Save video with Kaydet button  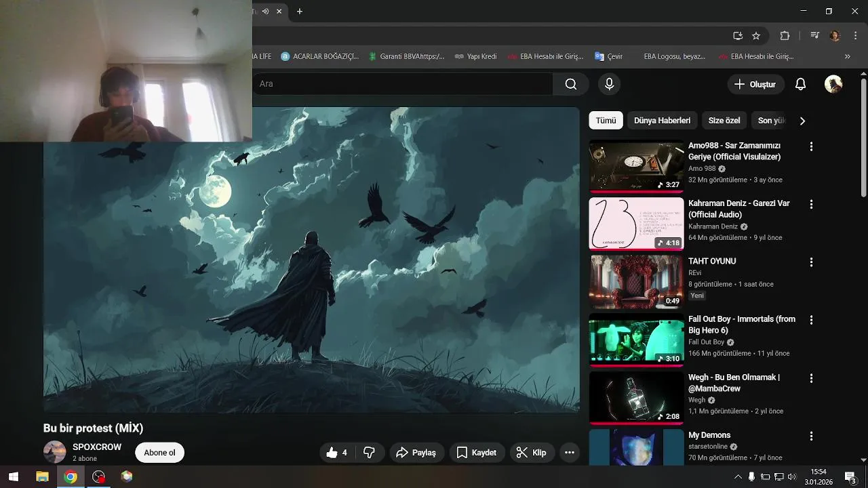[476, 453]
